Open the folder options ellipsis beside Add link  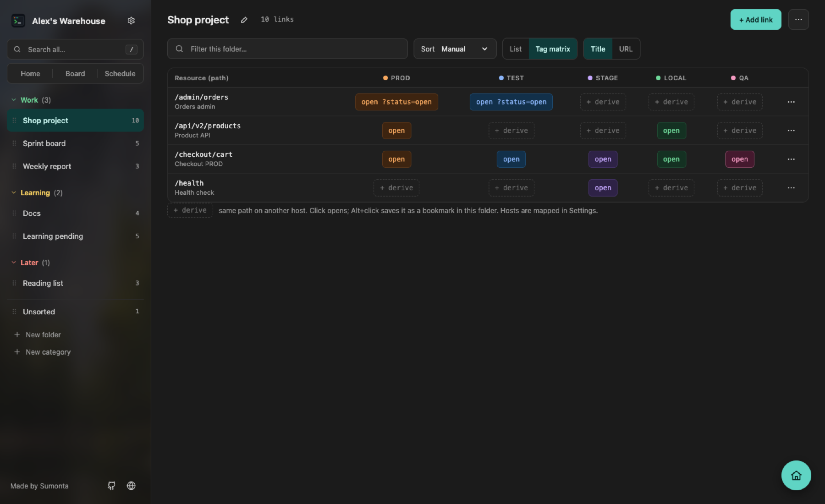point(798,20)
